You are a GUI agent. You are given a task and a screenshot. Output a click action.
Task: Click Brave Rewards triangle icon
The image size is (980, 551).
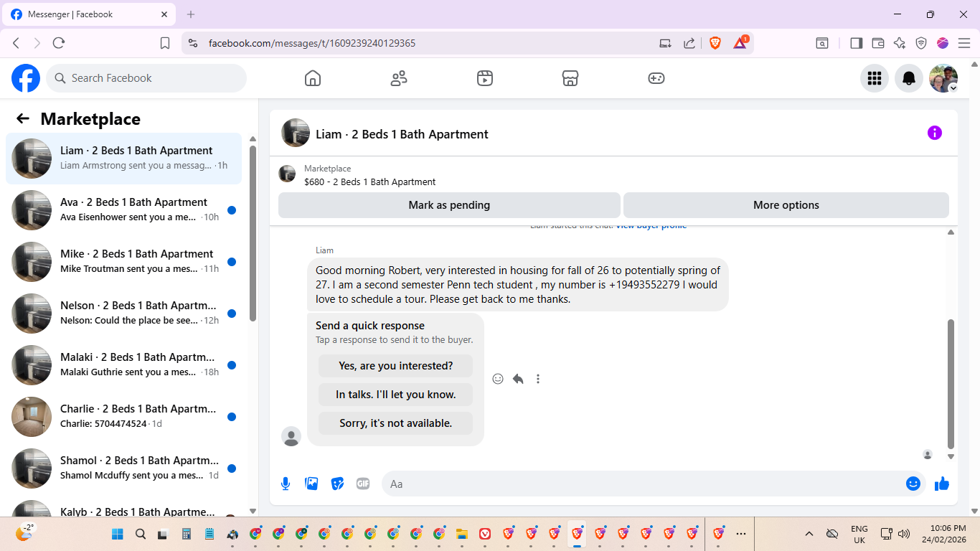click(x=740, y=43)
